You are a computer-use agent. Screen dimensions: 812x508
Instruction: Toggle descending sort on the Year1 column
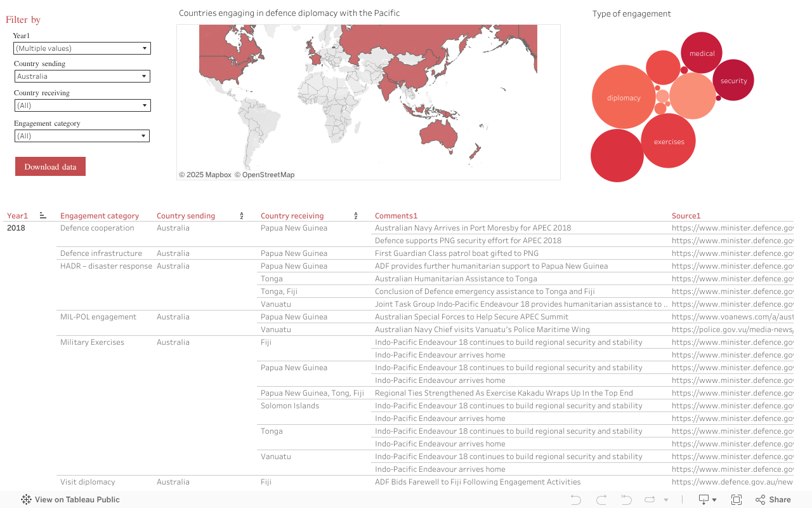coord(43,215)
